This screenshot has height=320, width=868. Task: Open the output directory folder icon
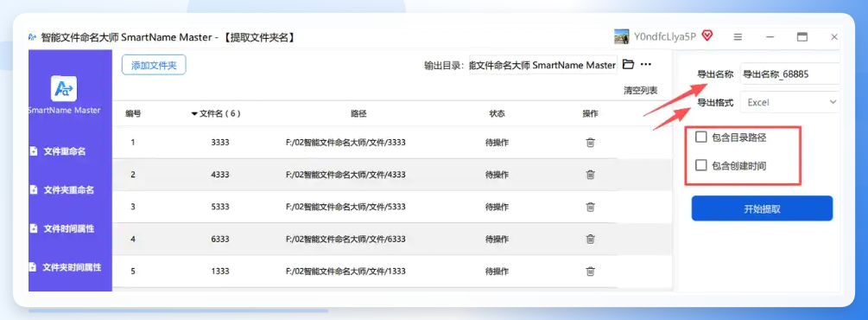click(x=628, y=64)
